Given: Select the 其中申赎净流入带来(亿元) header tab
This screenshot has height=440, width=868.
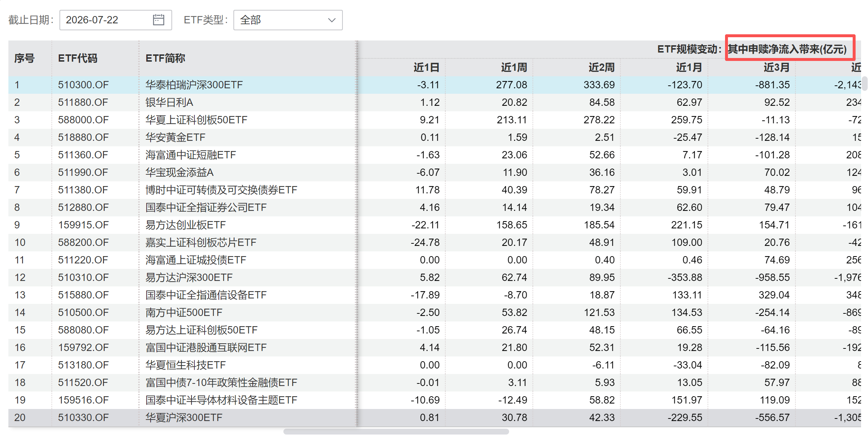Looking at the screenshot, I should [x=787, y=49].
